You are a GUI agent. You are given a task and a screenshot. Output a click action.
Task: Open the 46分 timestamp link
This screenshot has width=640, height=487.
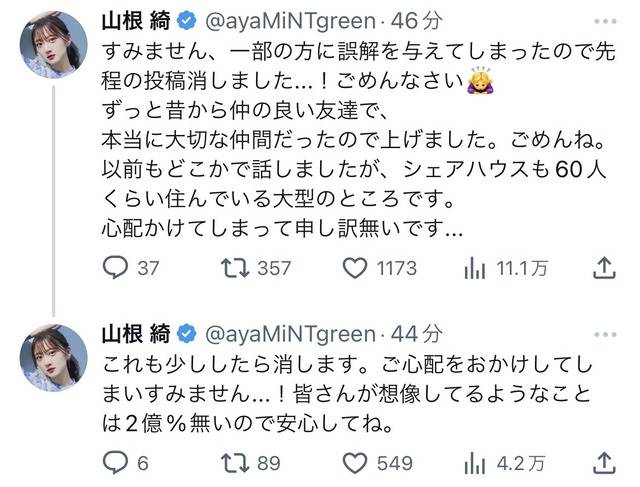point(416,21)
